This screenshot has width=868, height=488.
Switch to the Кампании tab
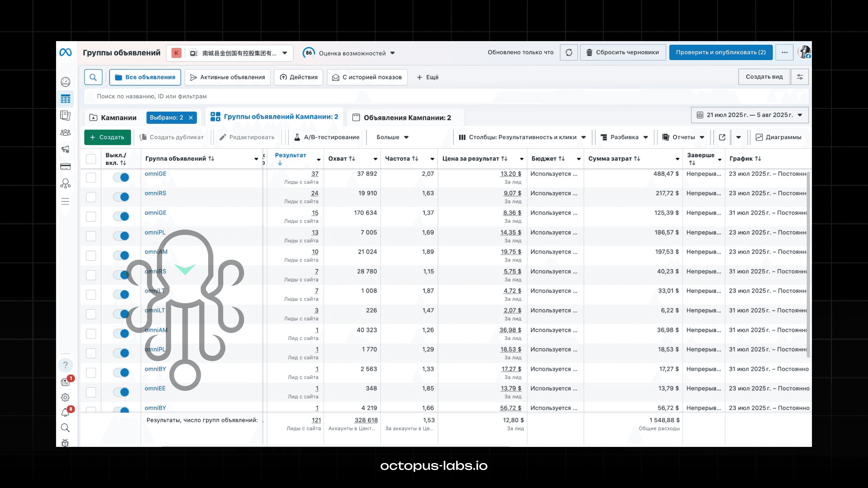pos(113,117)
